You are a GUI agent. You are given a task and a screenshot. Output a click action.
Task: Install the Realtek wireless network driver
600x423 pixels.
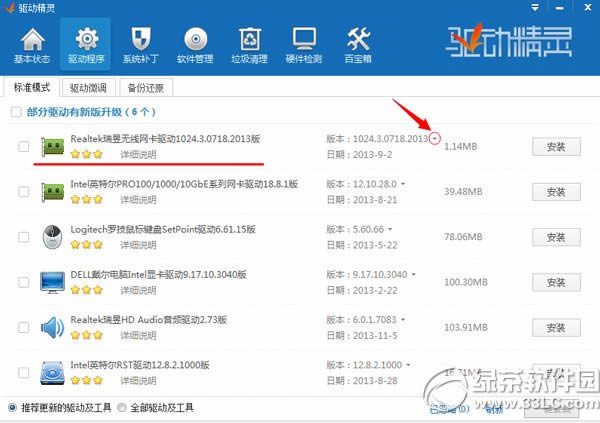coord(556,147)
